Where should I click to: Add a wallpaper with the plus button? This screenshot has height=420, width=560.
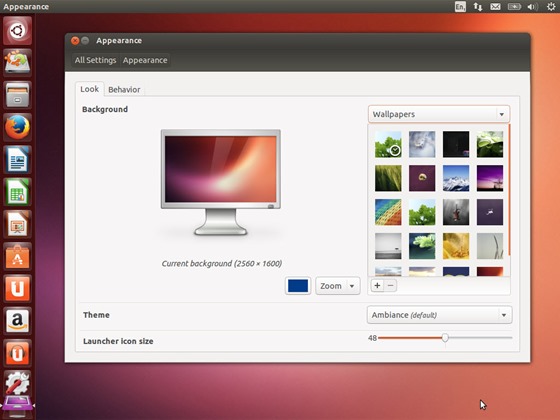point(377,285)
